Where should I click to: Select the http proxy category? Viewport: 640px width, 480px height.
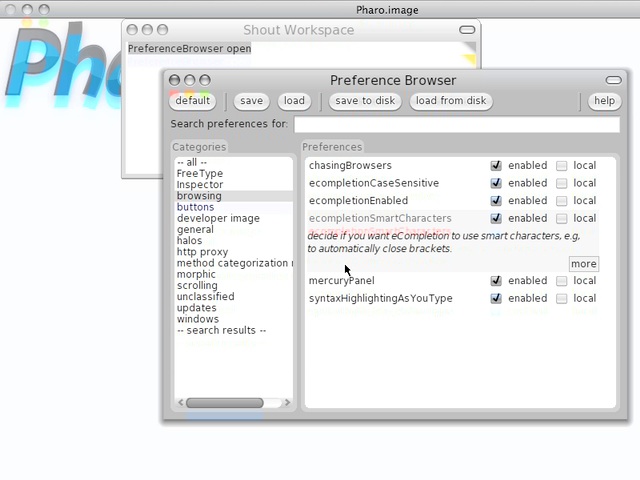click(233, 252)
